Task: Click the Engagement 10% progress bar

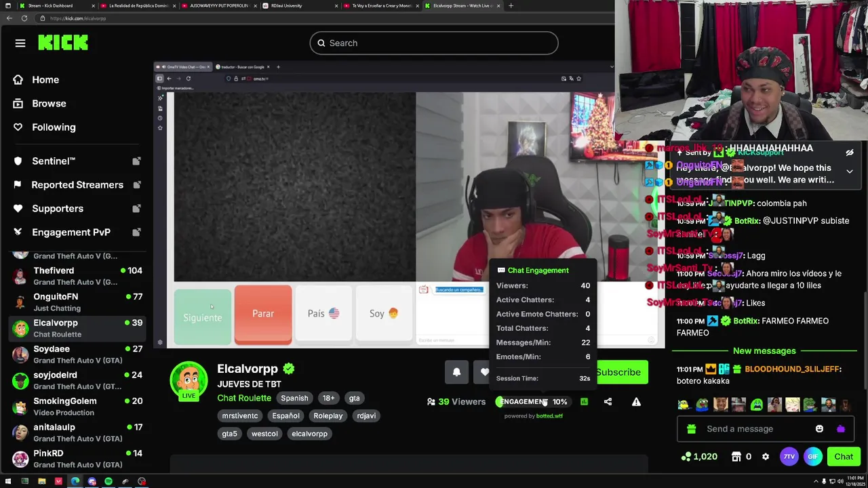Action: click(533, 402)
